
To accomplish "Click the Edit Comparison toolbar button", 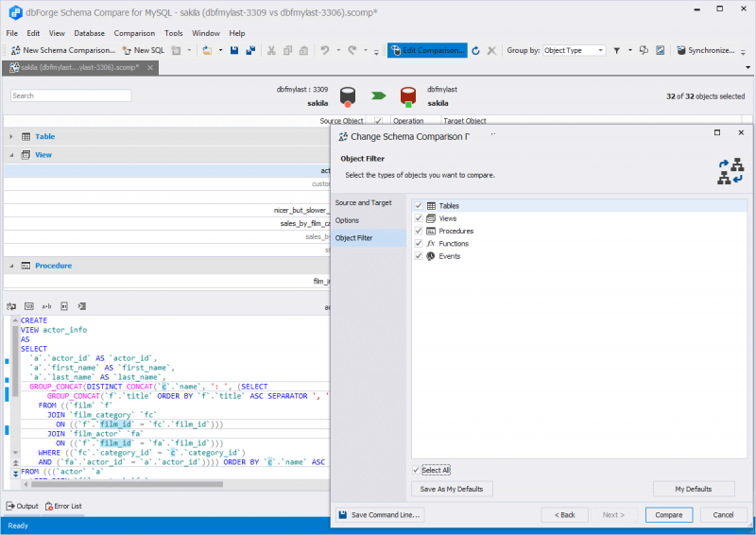I will (x=428, y=50).
